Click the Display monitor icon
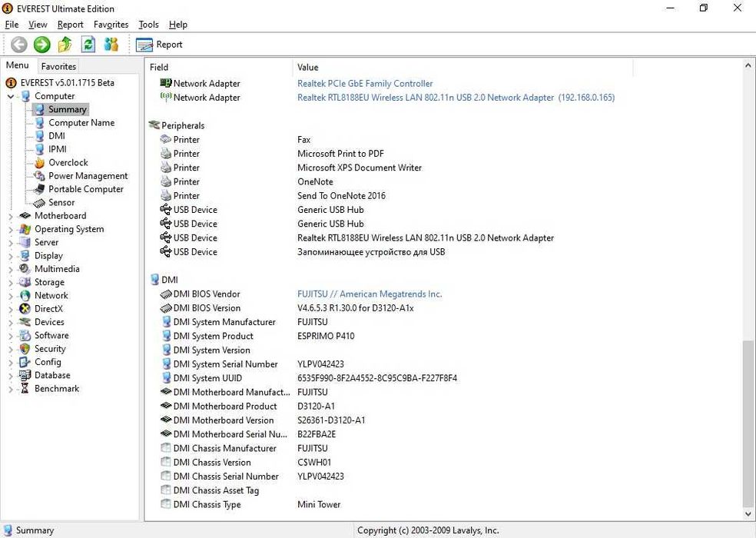 25,256
